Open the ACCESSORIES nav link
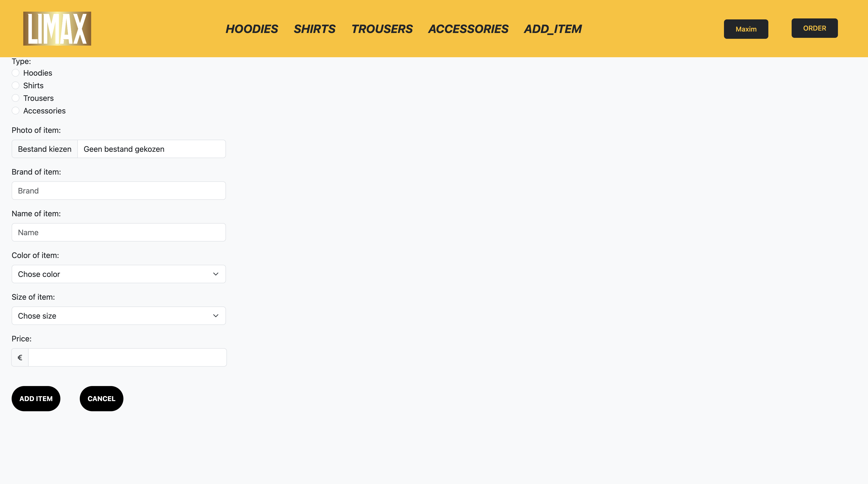 pyautogui.click(x=468, y=29)
